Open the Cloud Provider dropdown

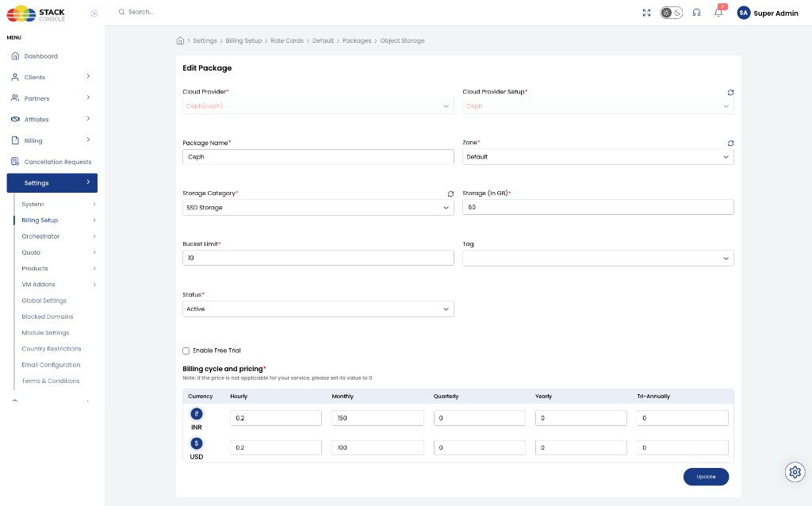tap(318, 106)
